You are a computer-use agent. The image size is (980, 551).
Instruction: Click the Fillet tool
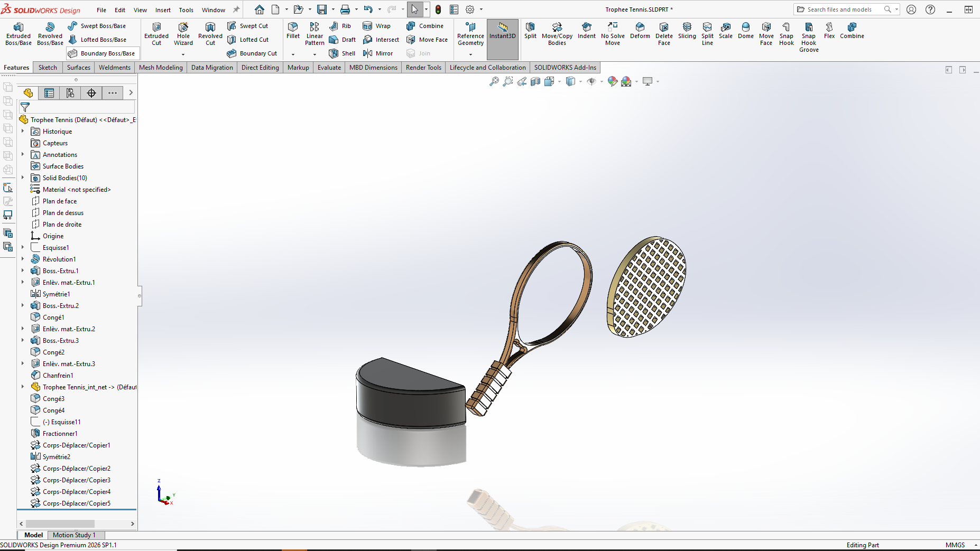pyautogui.click(x=293, y=31)
